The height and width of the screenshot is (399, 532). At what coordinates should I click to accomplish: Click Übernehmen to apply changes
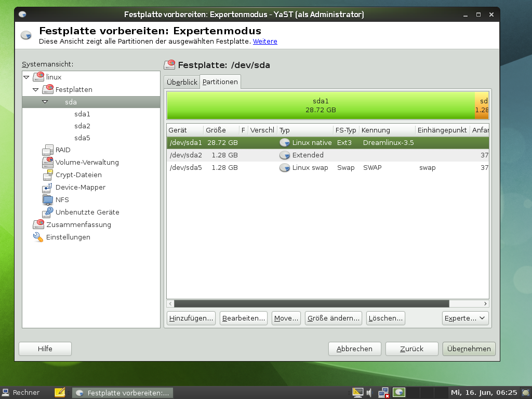coord(469,349)
